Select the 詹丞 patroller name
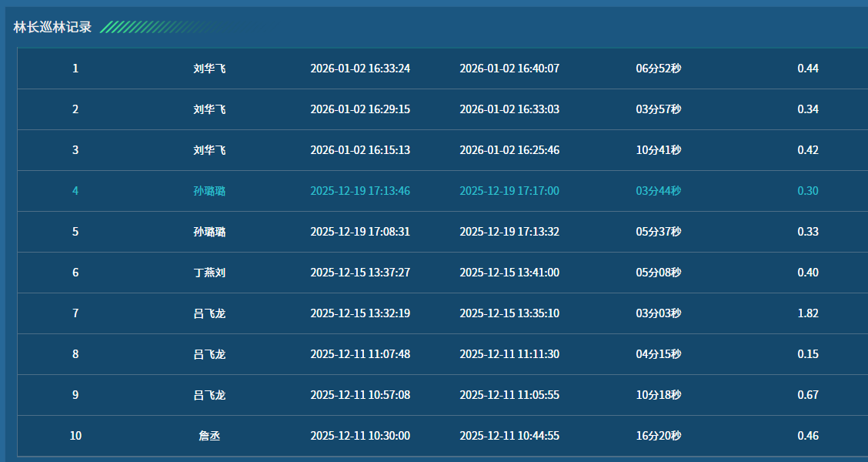 pyautogui.click(x=209, y=436)
